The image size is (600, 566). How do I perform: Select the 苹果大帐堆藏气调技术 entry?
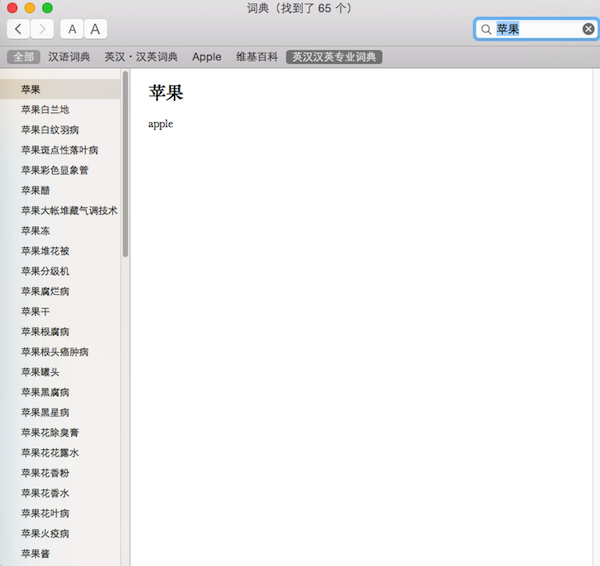coord(60,210)
